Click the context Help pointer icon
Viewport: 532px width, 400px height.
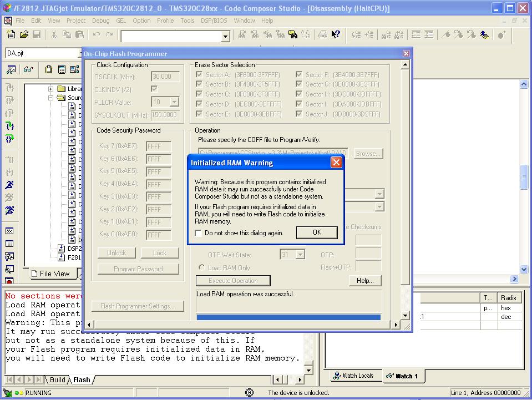coord(335,34)
